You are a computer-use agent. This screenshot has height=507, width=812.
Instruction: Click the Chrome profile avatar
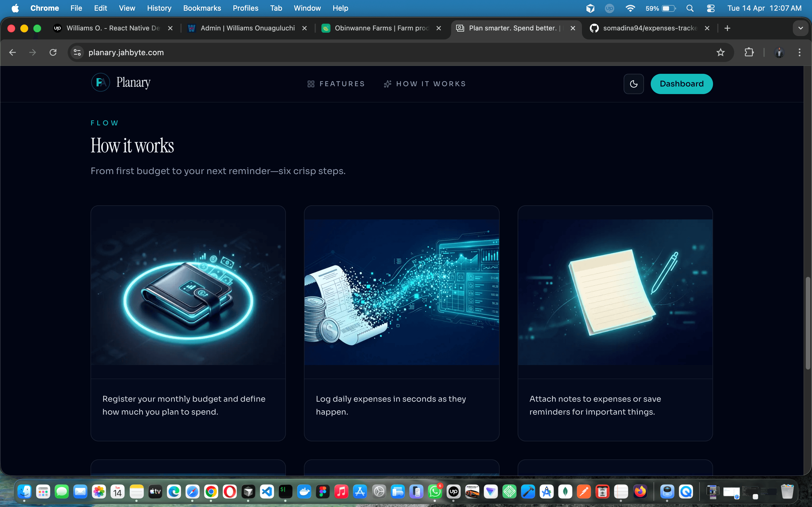click(779, 52)
